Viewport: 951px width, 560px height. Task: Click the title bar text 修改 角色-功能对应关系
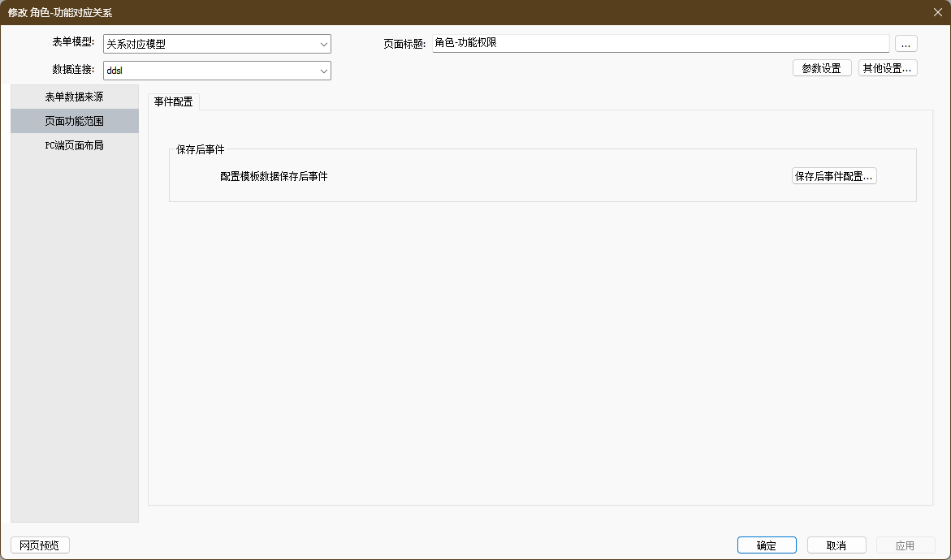point(60,12)
